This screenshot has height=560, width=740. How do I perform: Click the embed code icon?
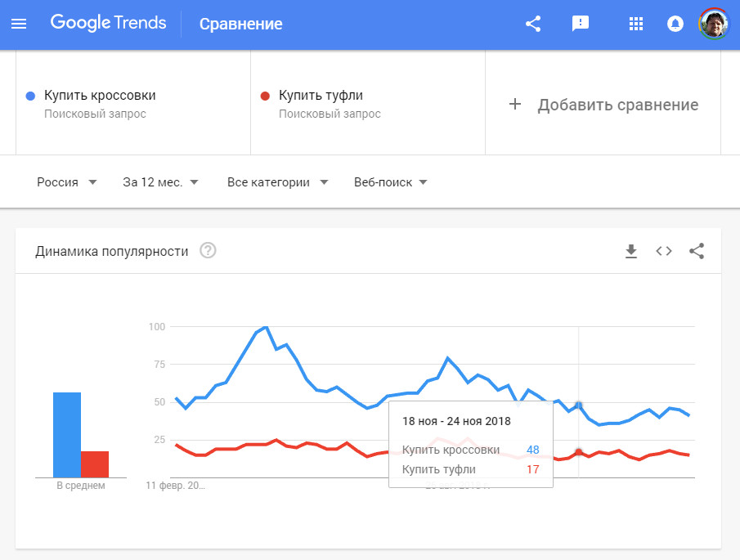(664, 251)
